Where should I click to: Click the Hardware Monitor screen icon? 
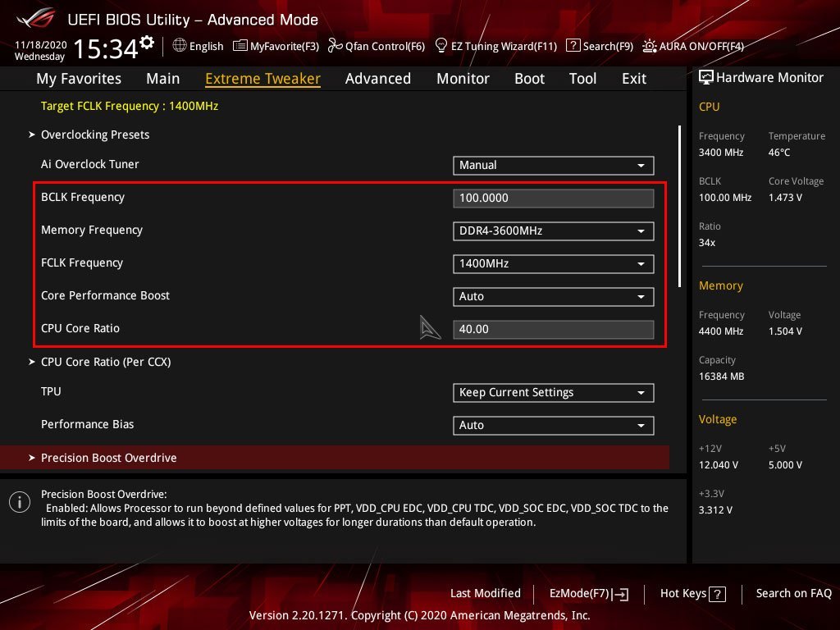click(706, 78)
